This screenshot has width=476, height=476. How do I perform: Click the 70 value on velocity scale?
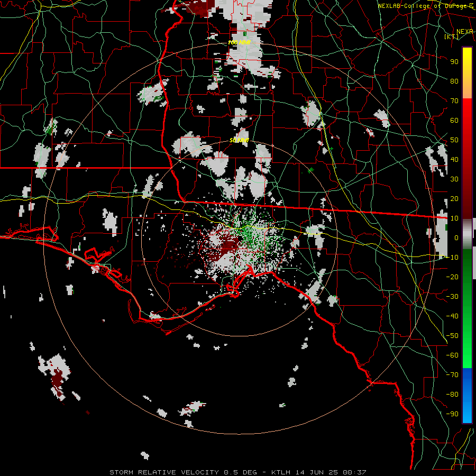454,101
